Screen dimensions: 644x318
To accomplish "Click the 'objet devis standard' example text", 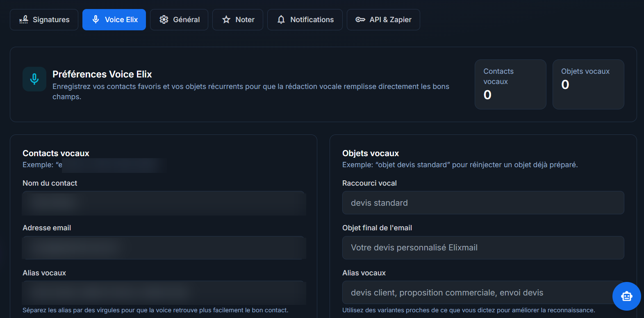I will (x=460, y=165).
